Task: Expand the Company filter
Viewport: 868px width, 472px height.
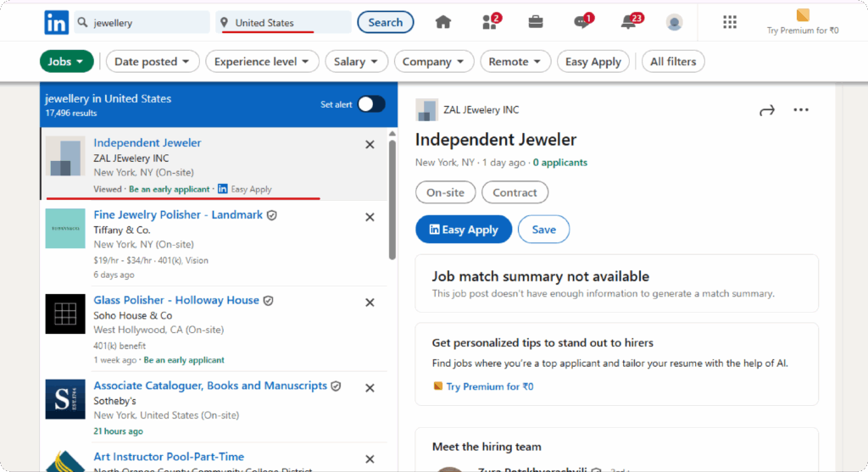Action: (x=433, y=61)
